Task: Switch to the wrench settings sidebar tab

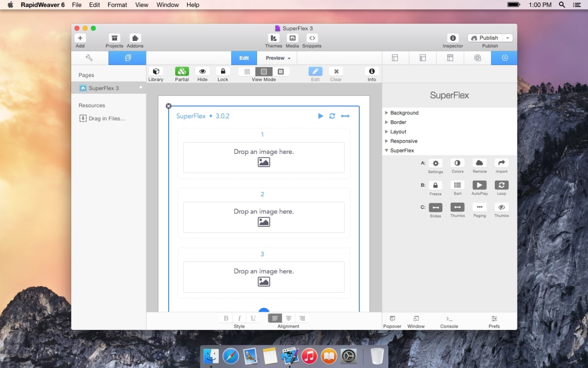Action: point(90,58)
